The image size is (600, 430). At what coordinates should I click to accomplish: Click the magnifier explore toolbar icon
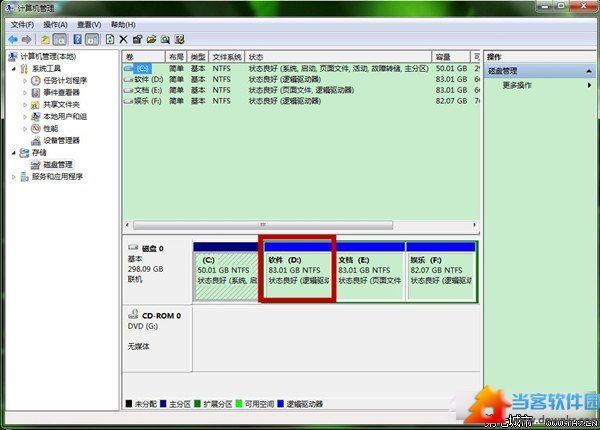pos(165,39)
